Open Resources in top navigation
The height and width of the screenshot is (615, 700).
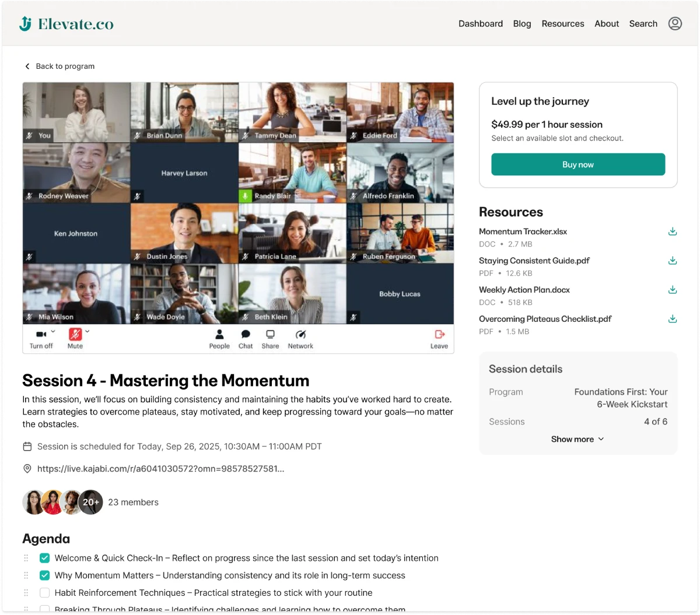(x=563, y=23)
